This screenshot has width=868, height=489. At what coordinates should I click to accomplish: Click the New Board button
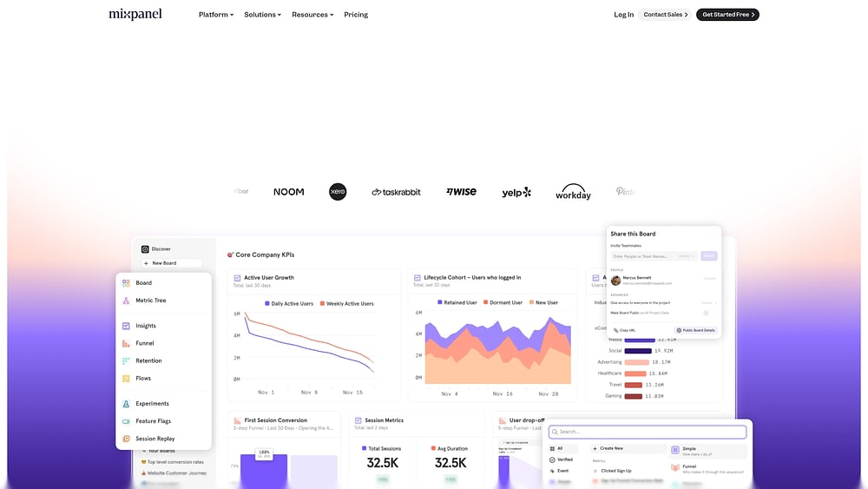coord(171,263)
